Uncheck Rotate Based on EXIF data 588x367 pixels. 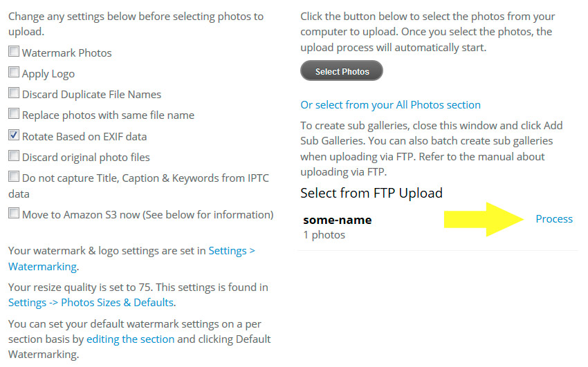(14, 135)
